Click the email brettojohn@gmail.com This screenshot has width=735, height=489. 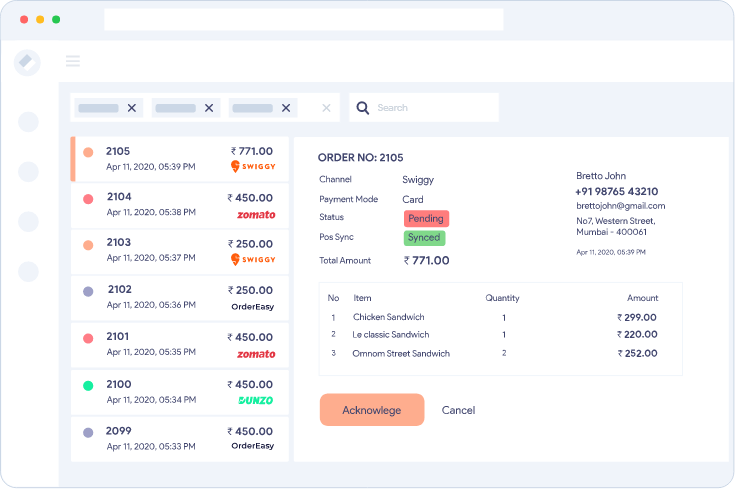pyautogui.click(x=620, y=206)
